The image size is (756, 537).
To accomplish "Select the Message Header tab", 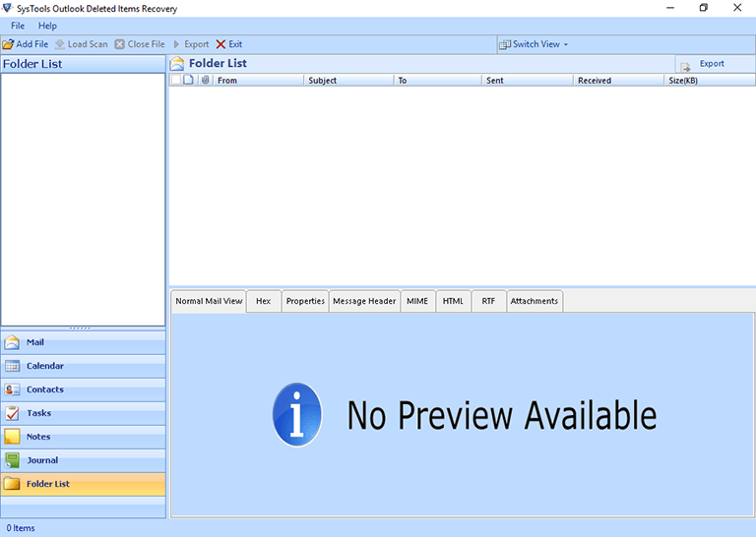I will (x=364, y=301).
